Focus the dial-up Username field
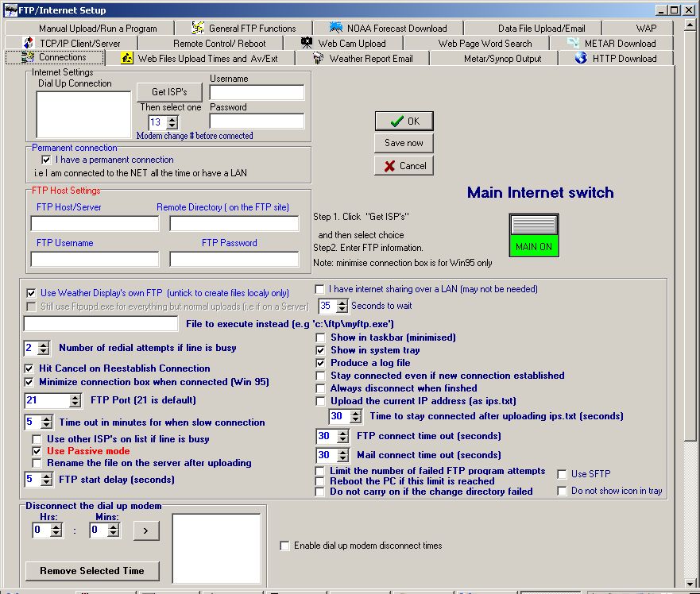The height and width of the screenshot is (594, 700). coord(257,92)
